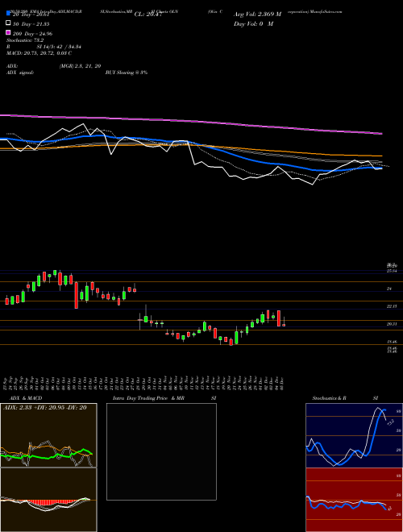Click the 'BUY Slowing @ 3%' ADX signal text
403x532 pixels.
click(x=127, y=73)
